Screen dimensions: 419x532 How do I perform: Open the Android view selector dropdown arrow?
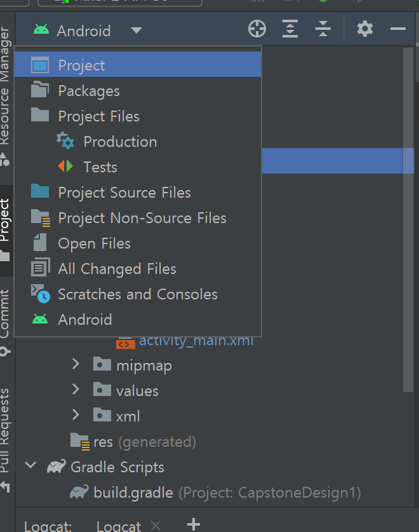[x=136, y=31]
